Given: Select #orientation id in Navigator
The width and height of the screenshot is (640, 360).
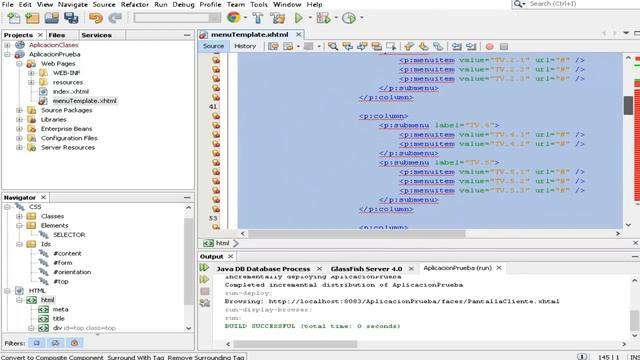Looking at the screenshot, I should click(x=72, y=272).
